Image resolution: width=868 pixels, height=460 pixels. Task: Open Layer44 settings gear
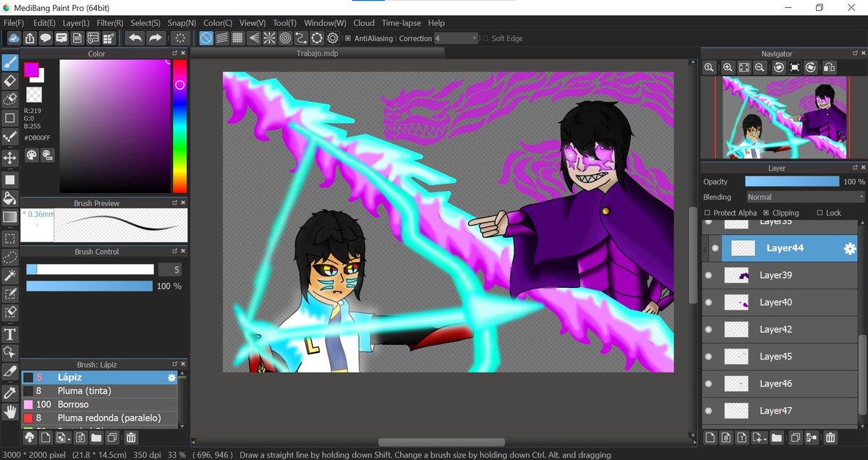[850, 248]
